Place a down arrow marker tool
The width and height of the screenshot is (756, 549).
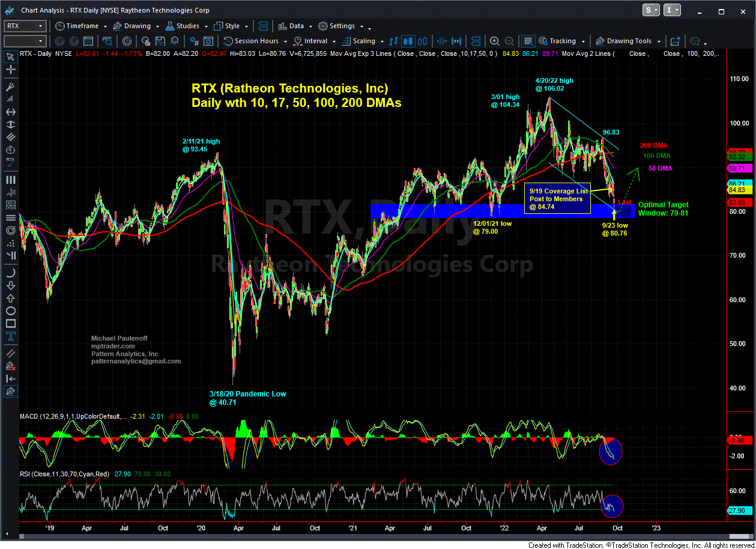pyautogui.click(x=10, y=285)
